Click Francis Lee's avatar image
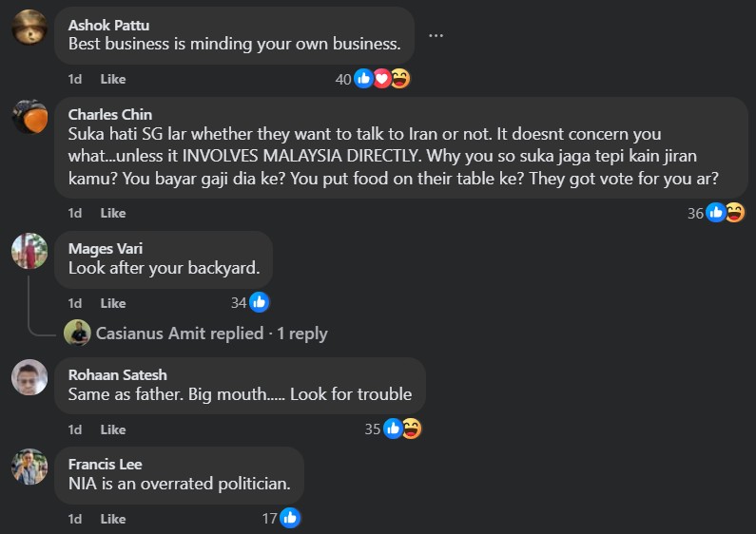Viewport: 756px width, 534px height. tap(29, 467)
